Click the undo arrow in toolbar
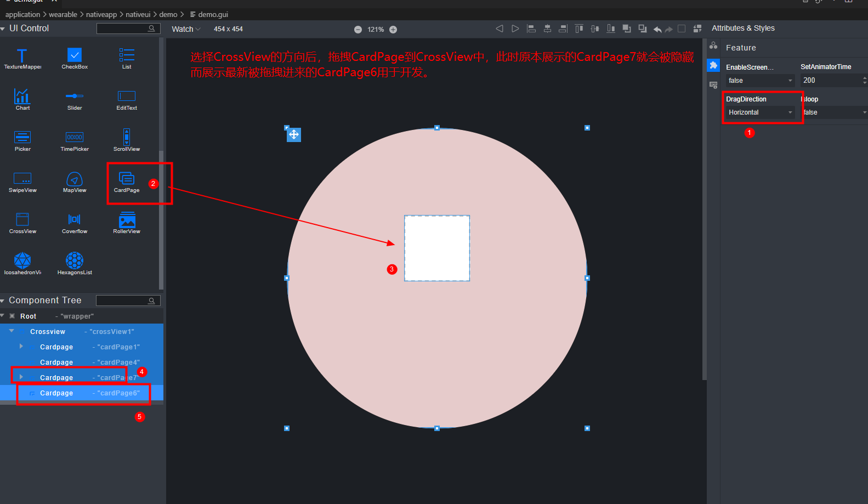Screen dimensions: 868x504 click(x=657, y=29)
